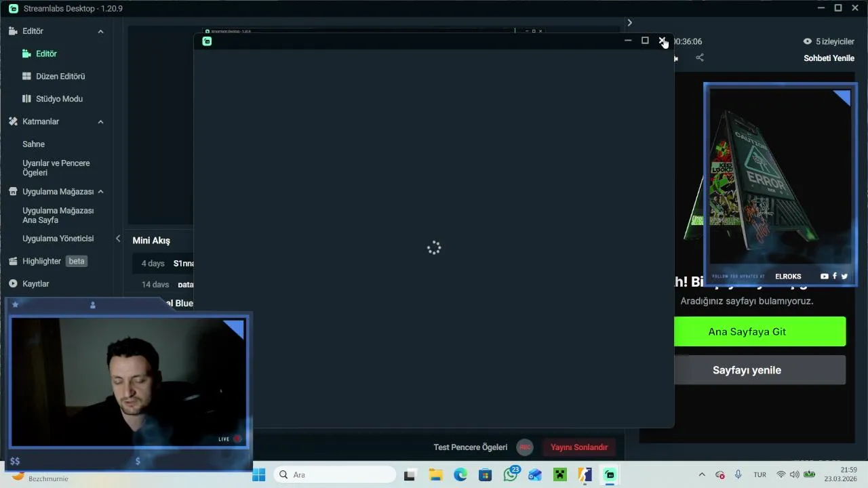Open Sahne under Katmanlar

point(33,144)
